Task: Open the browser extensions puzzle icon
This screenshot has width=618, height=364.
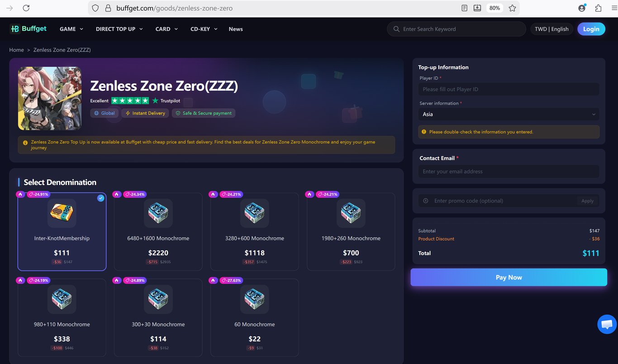Action: point(598,8)
